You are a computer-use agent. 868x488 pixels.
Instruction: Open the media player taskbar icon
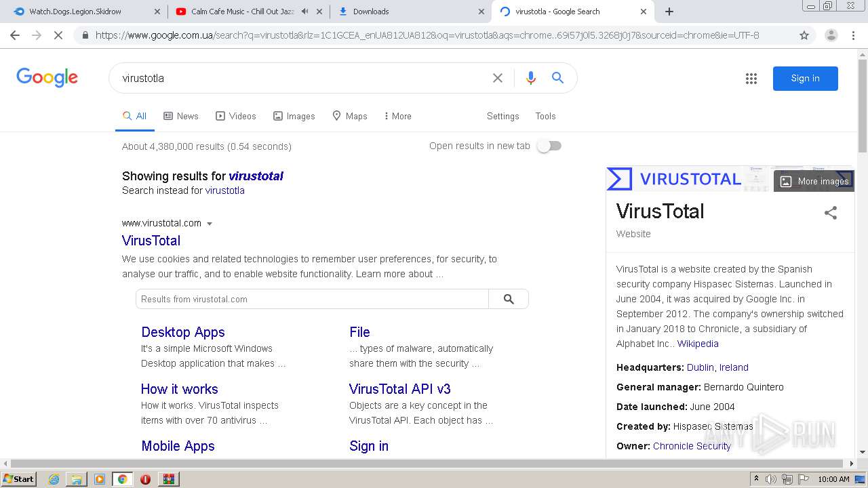click(x=100, y=479)
